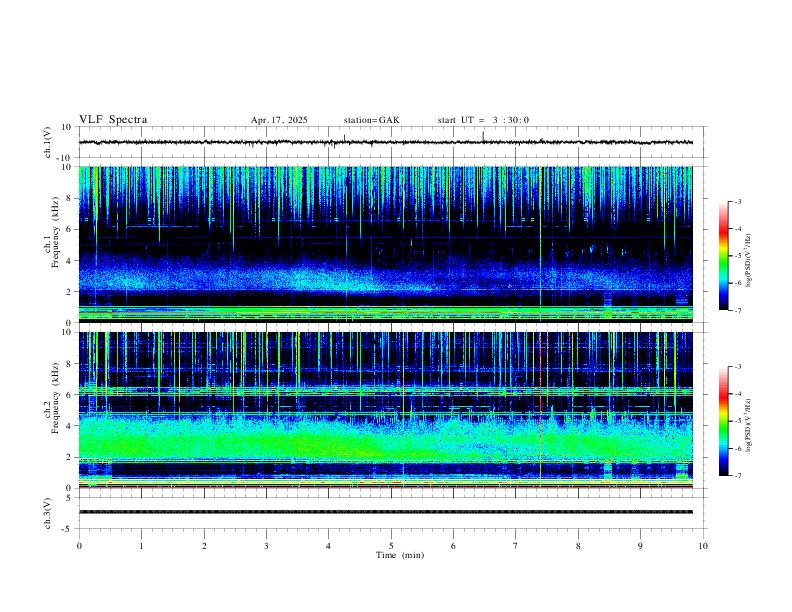Click the 'ch.3(V)' axis label
The image size is (792, 612).
click(48, 513)
